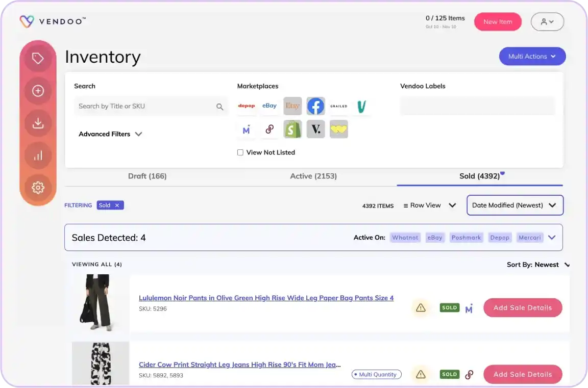This screenshot has height=388, width=588.
Task: Select the Depop marketplace filter icon
Action: [247, 106]
